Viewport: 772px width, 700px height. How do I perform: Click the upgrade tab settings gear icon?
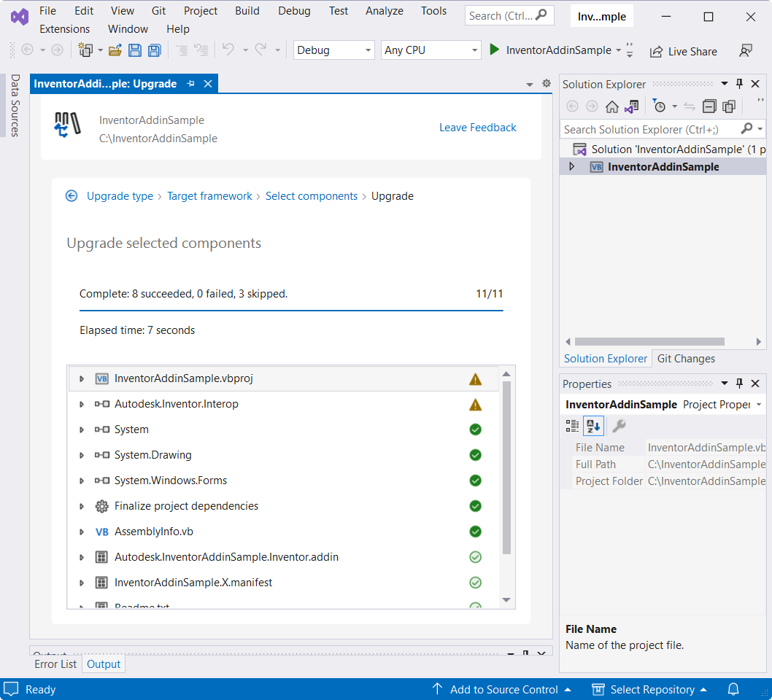547,84
